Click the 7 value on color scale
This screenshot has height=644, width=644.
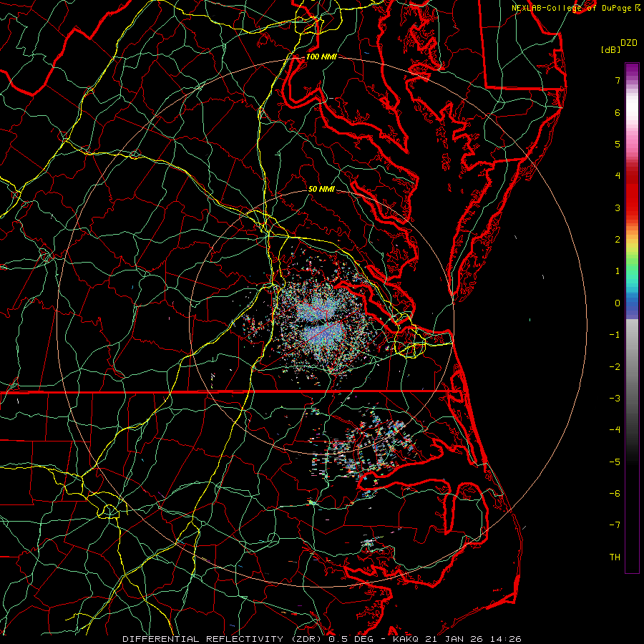click(x=618, y=80)
